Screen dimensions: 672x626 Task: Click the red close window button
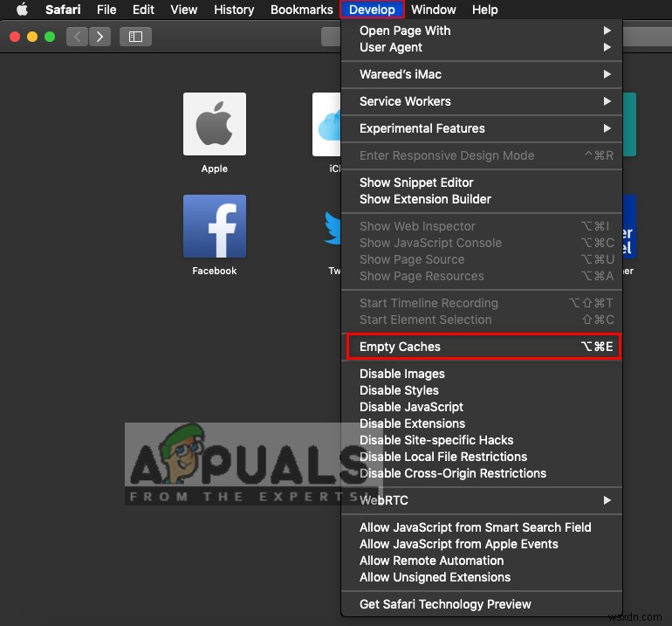click(x=15, y=37)
